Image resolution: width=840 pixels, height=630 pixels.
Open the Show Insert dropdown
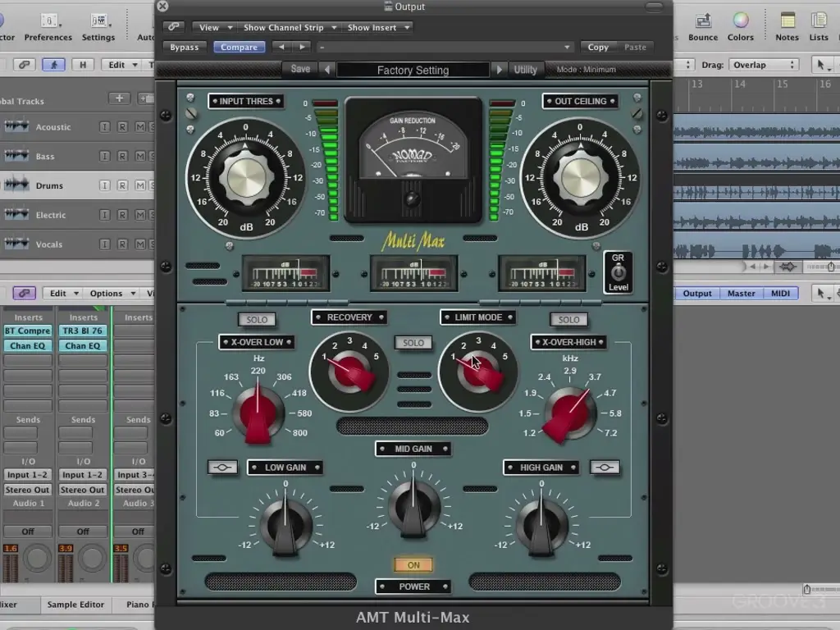(377, 27)
